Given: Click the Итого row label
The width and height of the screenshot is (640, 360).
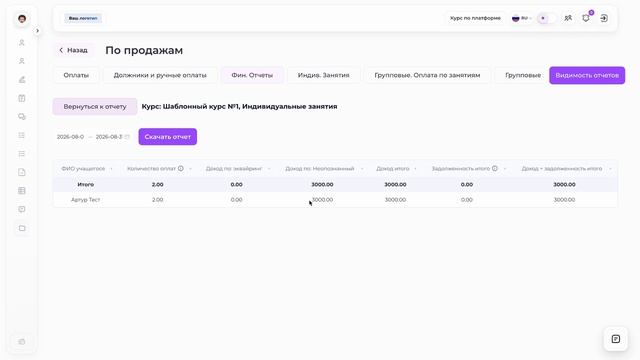Looking at the screenshot, I should click(85, 184).
